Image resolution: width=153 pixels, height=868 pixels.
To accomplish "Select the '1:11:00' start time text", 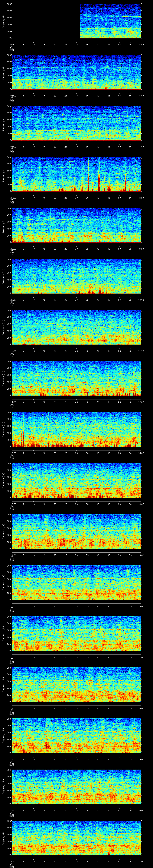I will point(12,402).
